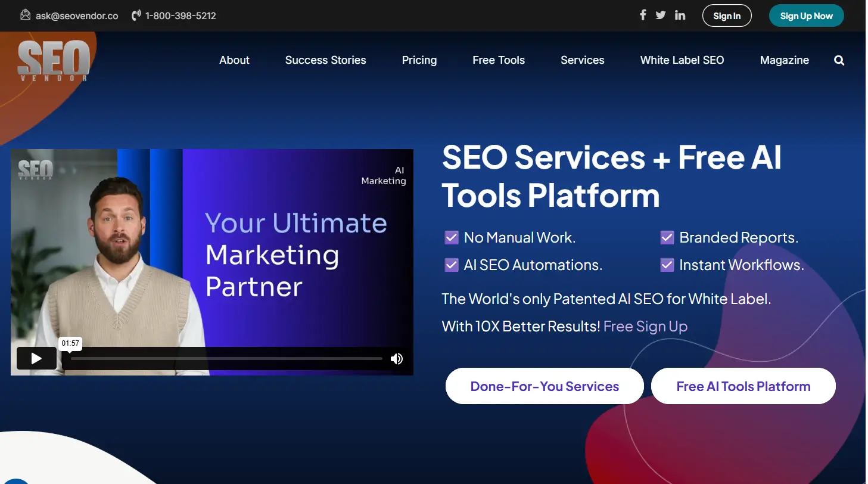Click the email envelope icon

pyautogui.click(x=26, y=15)
